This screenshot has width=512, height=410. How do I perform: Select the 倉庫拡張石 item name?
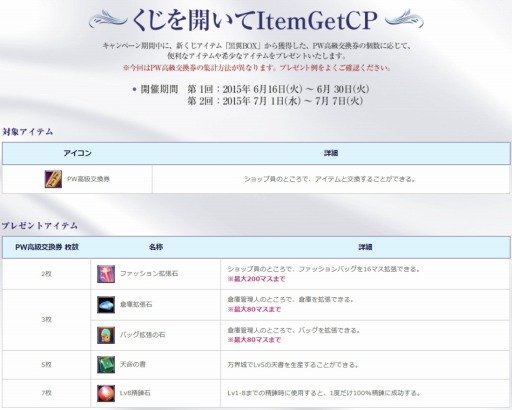(136, 304)
